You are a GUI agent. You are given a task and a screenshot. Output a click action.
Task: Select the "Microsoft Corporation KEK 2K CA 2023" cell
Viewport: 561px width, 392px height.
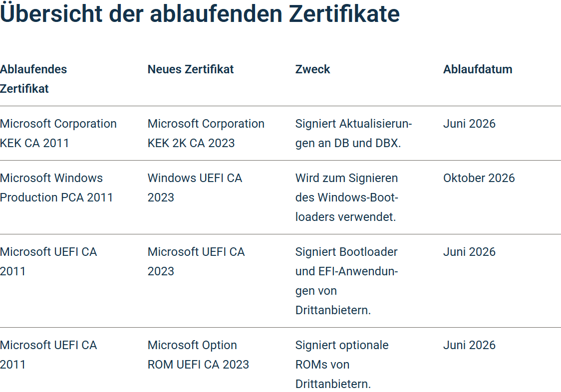click(206, 133)
